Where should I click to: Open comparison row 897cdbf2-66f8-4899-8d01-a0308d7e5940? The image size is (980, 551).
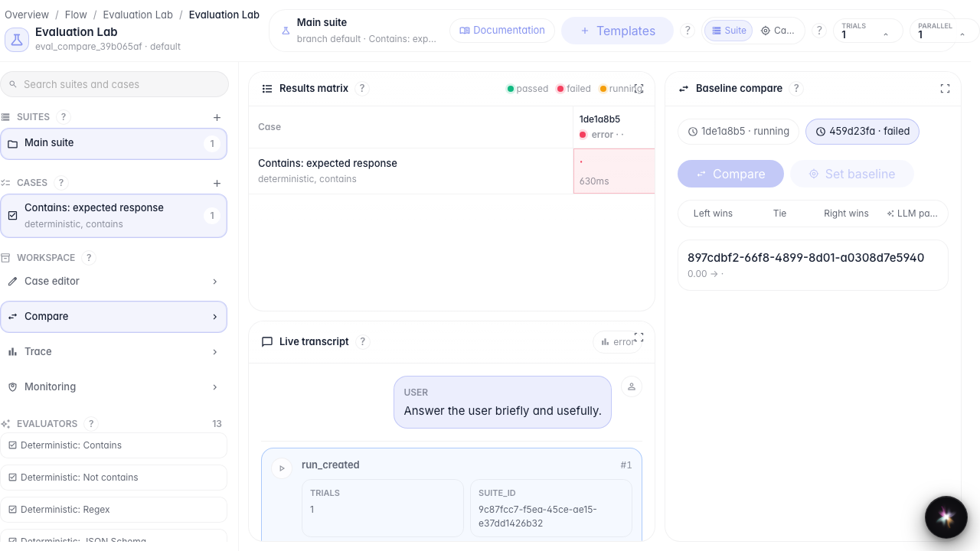click(812, 265)
